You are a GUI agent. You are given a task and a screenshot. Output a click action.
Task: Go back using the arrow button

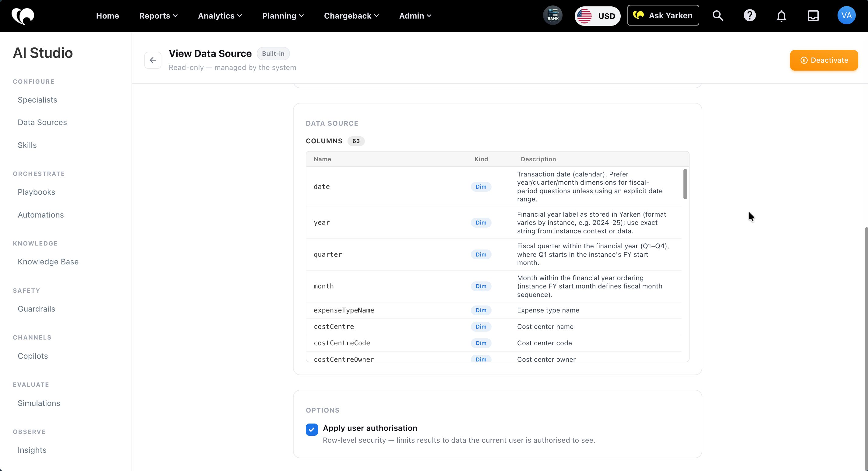click(x=153, y=60)
